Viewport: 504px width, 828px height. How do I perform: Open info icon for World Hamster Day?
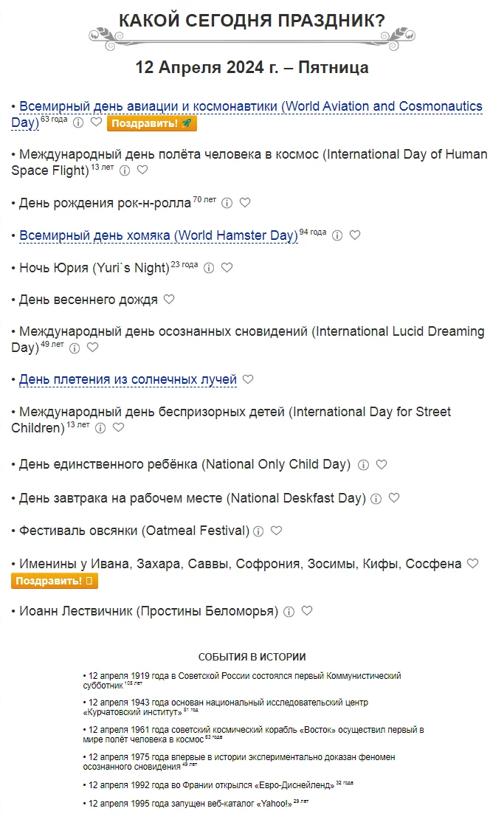(x=337, y=235)
